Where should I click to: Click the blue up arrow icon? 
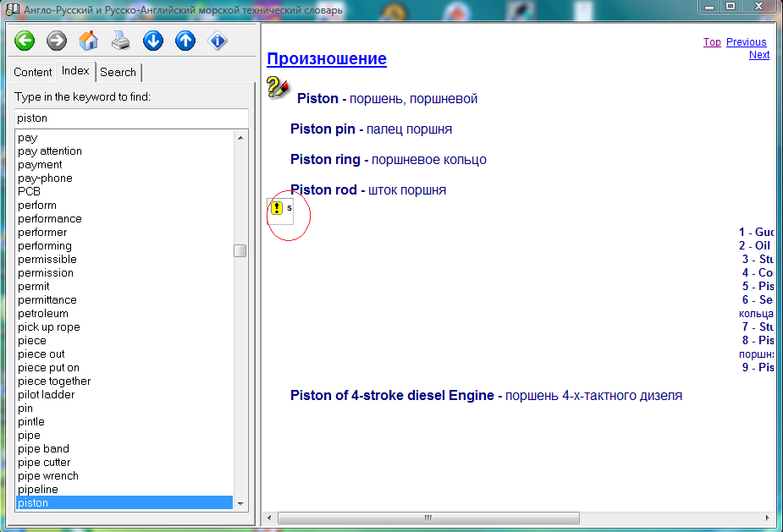[x=185, y=41]
